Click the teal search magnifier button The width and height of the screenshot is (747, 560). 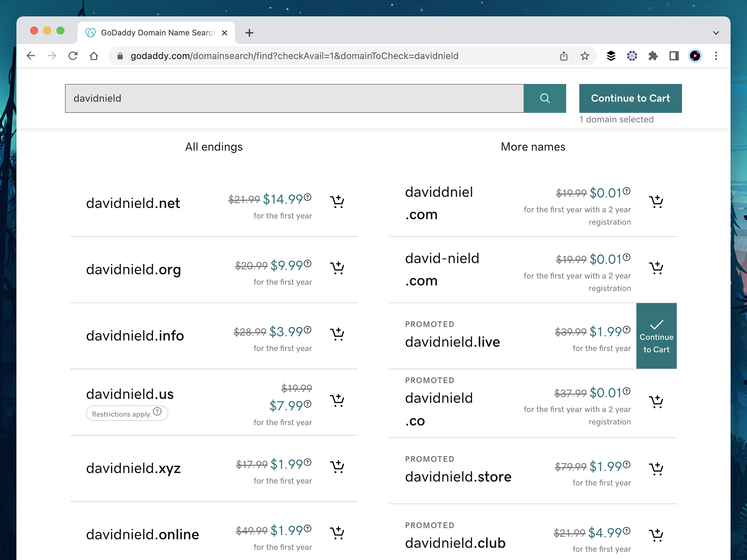tap(545, 98)
